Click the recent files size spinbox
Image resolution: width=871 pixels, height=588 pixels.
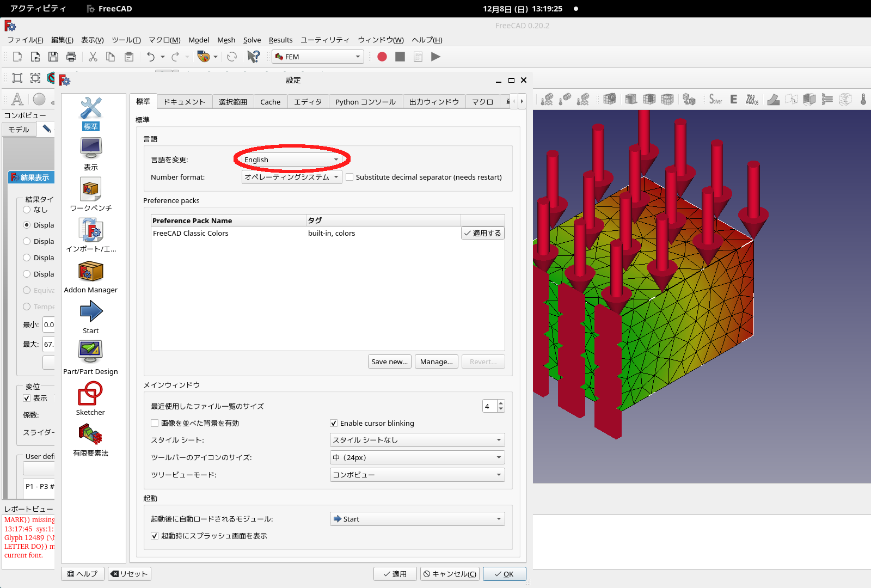pos(494,406)
